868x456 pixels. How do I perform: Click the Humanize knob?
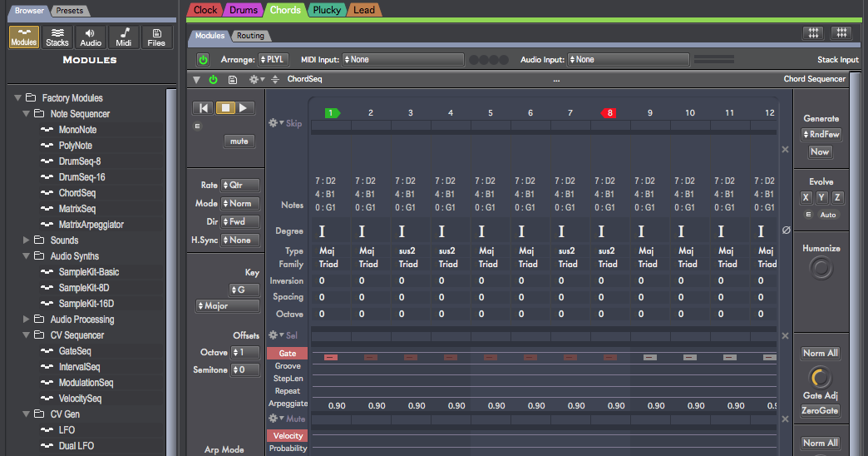[821, 268]
